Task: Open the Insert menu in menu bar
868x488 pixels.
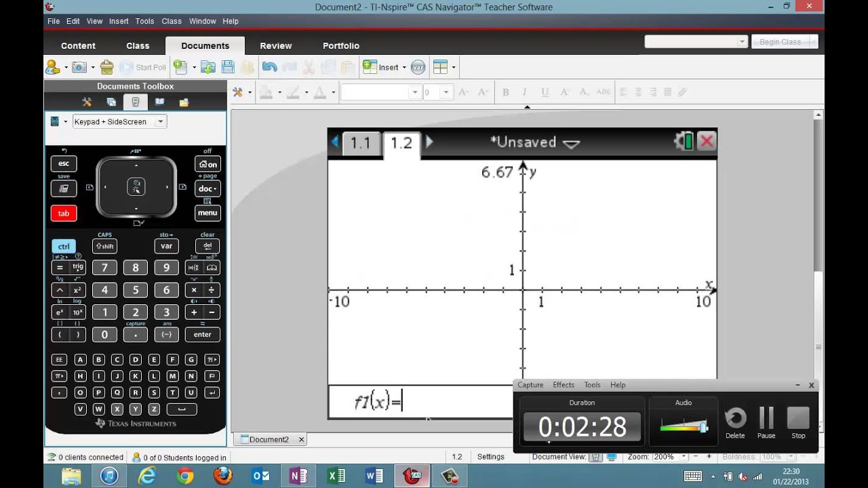Action: click(x=119, y=21)
